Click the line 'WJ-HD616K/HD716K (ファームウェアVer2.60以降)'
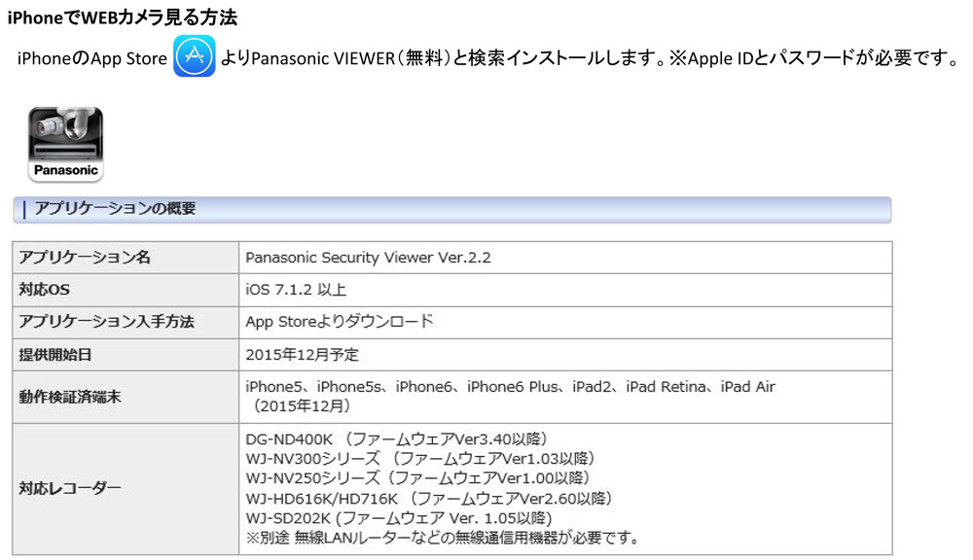The width and height of the screenshot is (973, 560). pos(430,498)
